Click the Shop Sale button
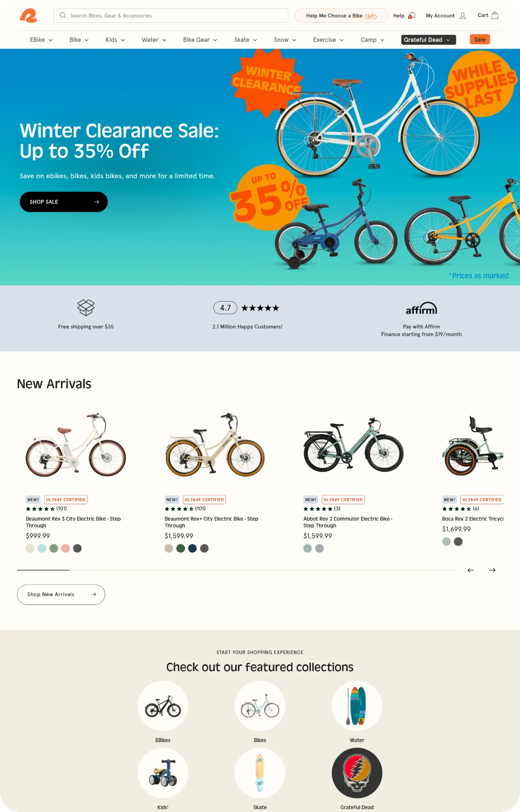 pos(64,202)
